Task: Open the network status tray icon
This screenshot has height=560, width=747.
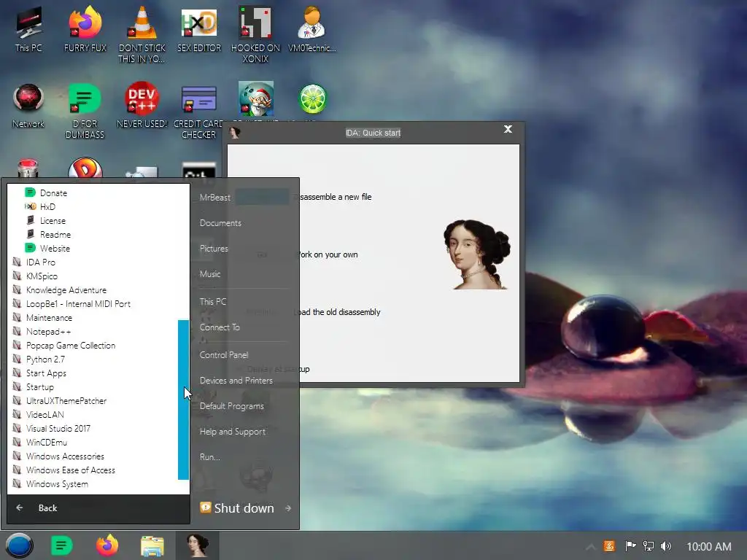Action: tap(649, 546)
